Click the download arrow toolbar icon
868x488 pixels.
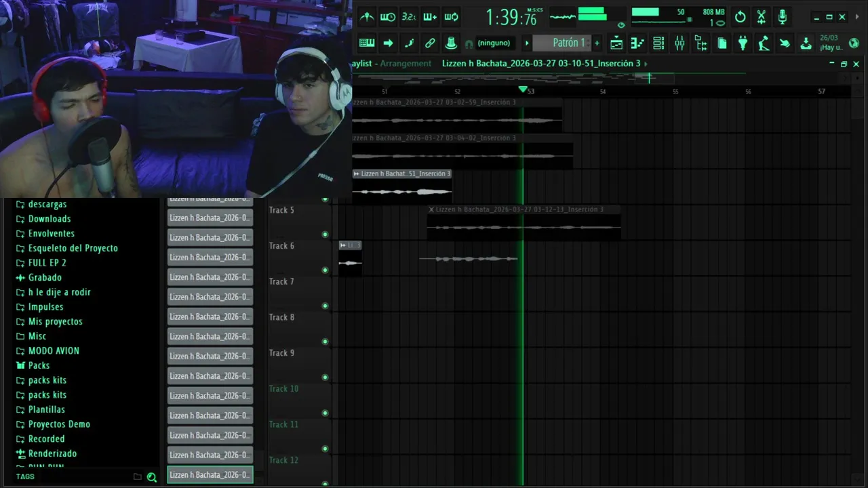point(806,43)
